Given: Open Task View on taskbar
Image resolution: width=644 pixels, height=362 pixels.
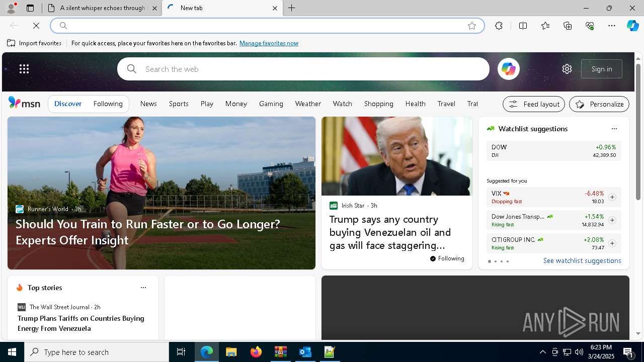Looking at the screenshot, I should (181, 352).
